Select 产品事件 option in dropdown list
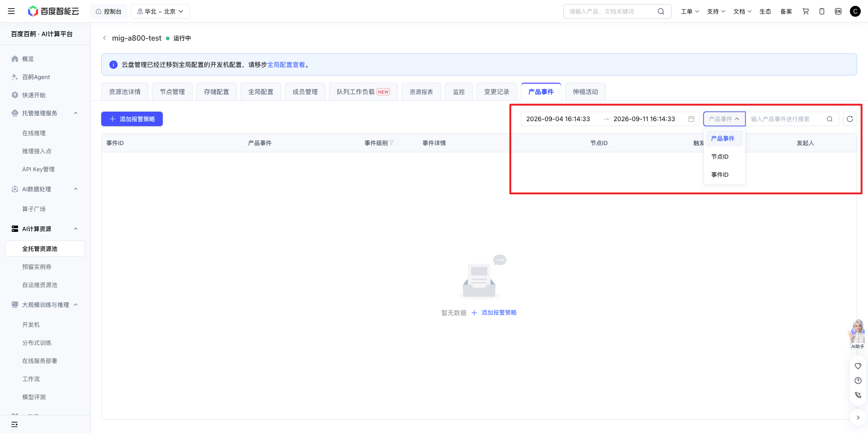This screenshot has height=433, width=868. click(724, 138)
